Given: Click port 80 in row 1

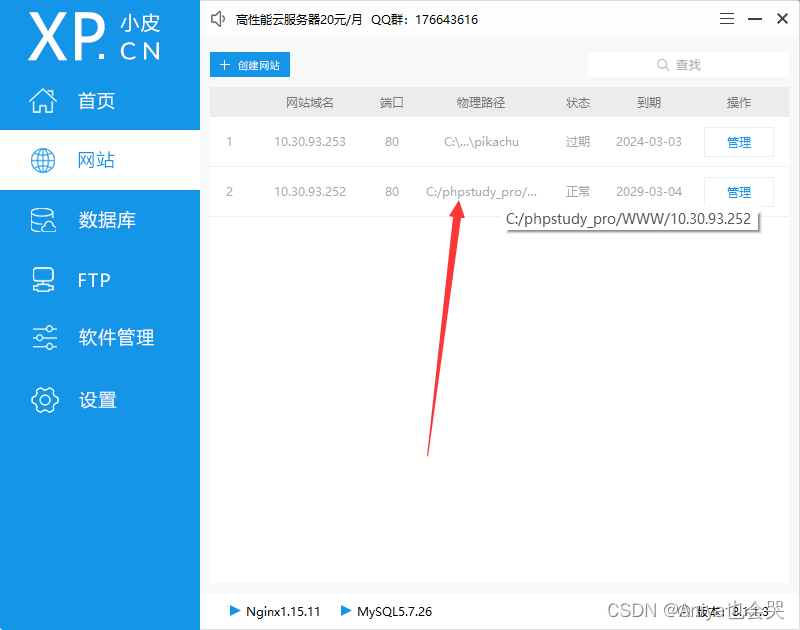Looking at the screenshot, I should tap(392, 141).
